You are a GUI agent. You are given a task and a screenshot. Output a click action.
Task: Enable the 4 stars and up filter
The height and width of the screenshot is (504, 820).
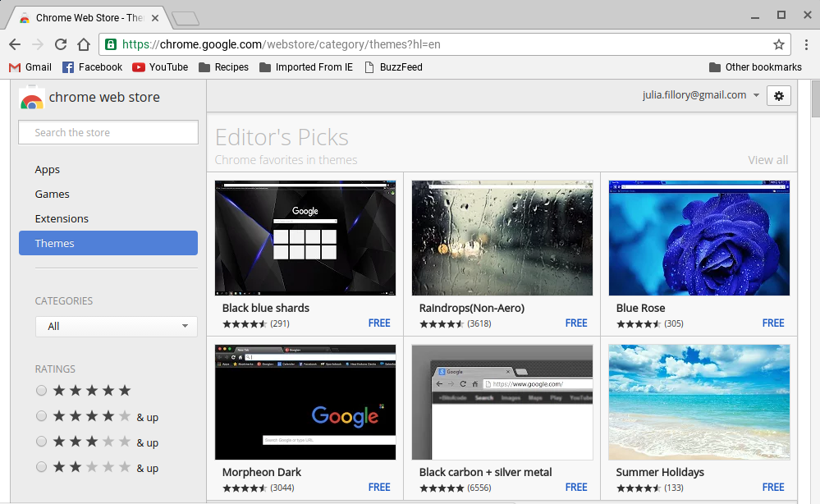(41, 416)
